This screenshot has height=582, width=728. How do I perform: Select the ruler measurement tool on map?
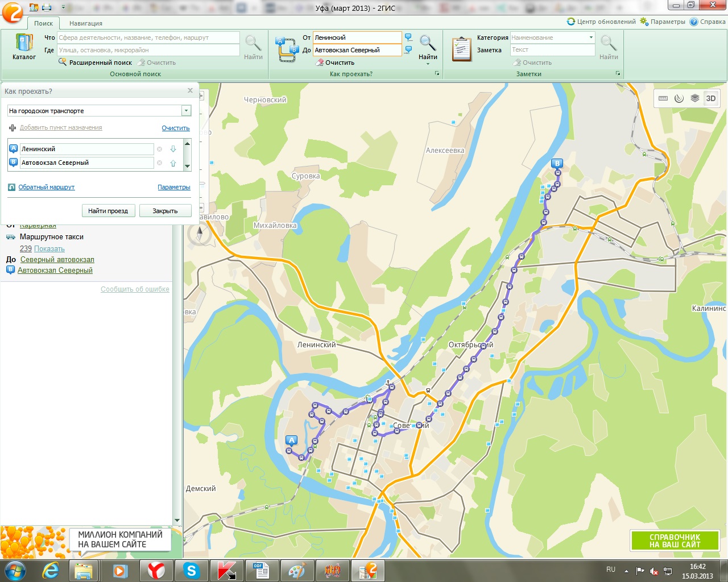coord(663,98)
